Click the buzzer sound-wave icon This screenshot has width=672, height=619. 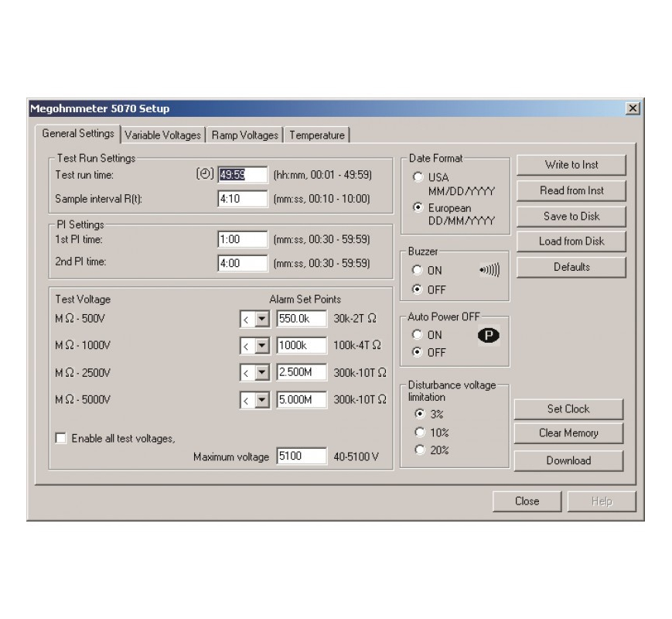[490, 270]
